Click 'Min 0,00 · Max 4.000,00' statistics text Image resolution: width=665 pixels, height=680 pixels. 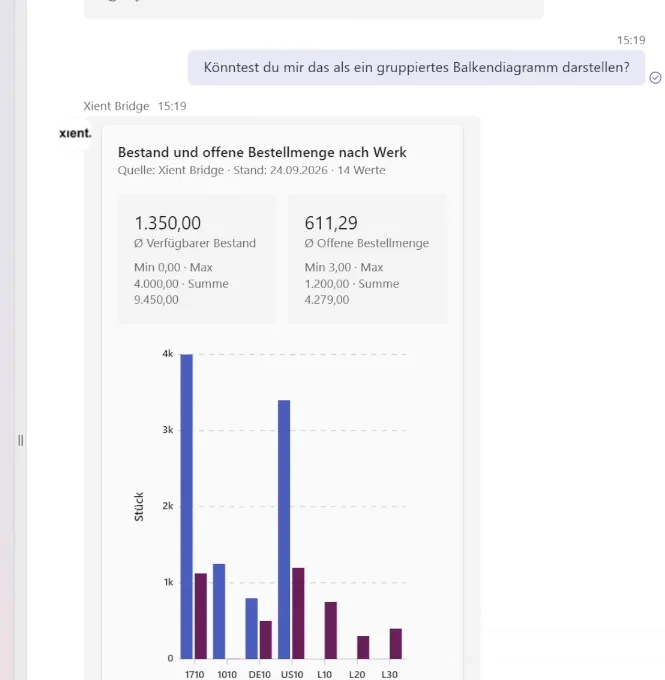(174, 275)
